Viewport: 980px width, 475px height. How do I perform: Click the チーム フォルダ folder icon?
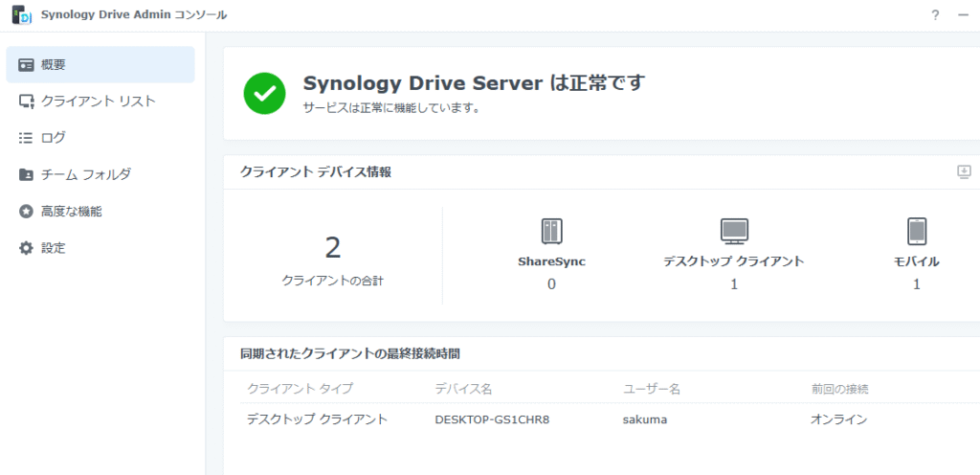pyautogui.click(x=26, y=174)
